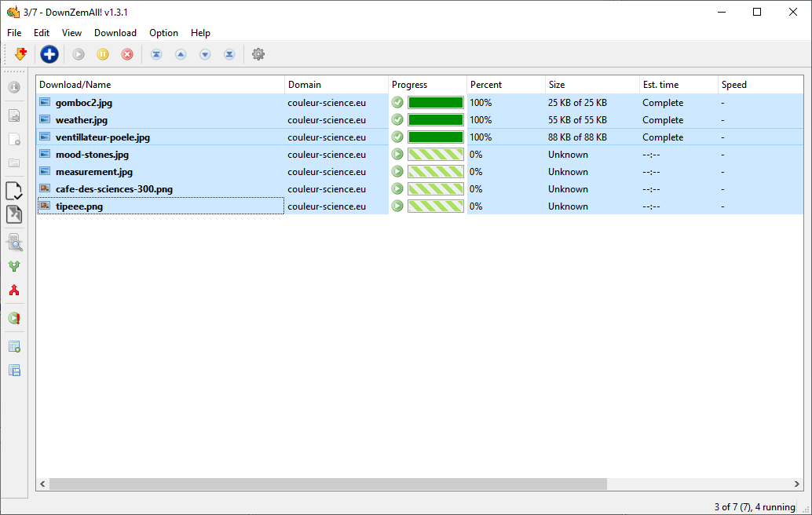The image size is (812, 515).
Task: Click the grey information sidebar icon
Action: [x=14, y=87]
